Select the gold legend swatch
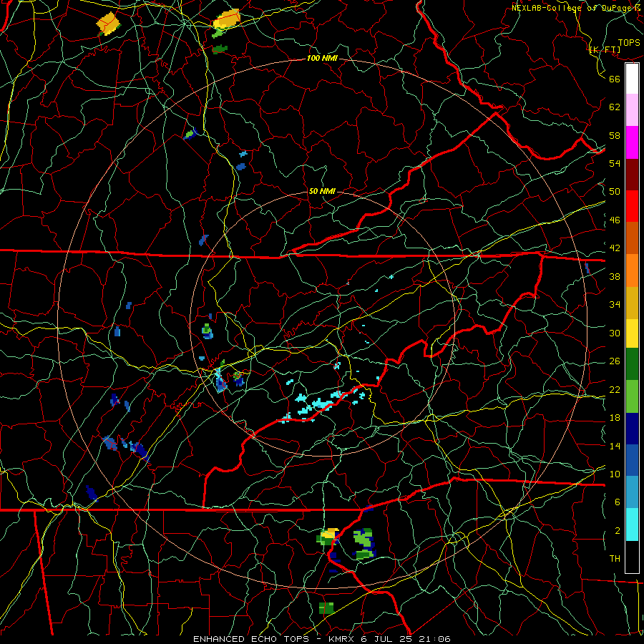644x644 pixels. 632,303
